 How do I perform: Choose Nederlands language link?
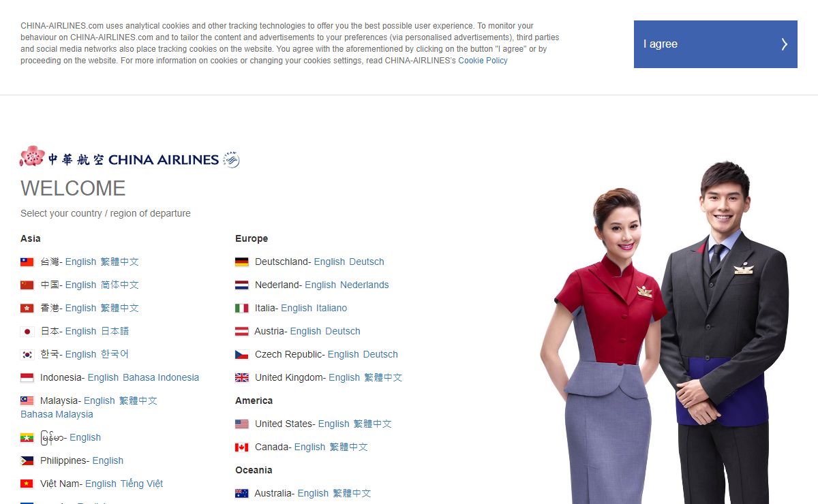pos(365,285)
